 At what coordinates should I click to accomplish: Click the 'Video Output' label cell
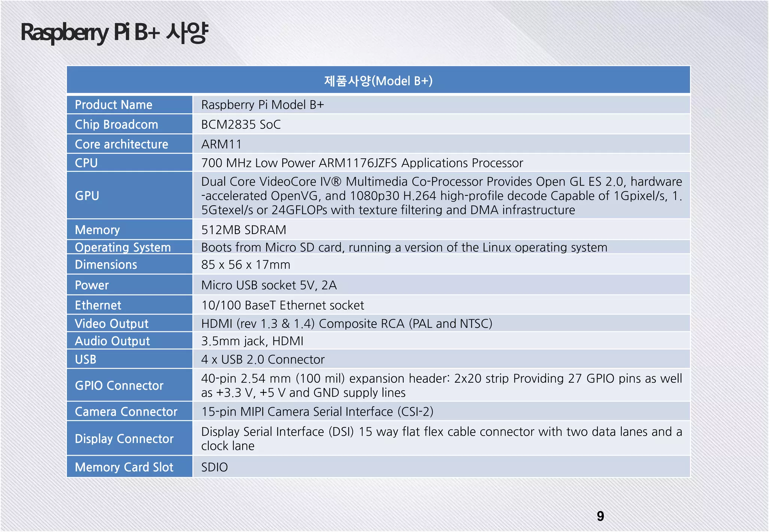pyautogui.click(x=130, y=323)
